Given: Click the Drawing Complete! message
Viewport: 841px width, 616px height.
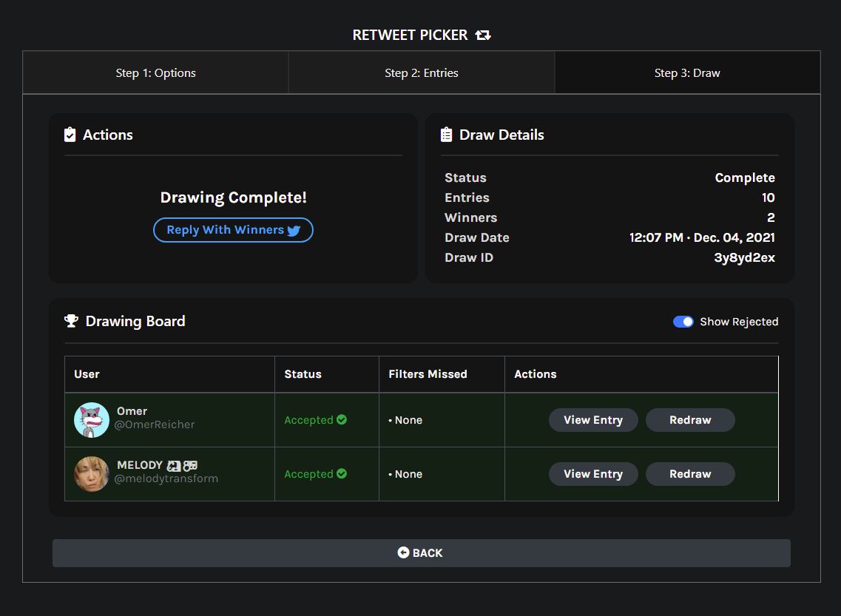Looking at the screenshot, I should point(233,198).
